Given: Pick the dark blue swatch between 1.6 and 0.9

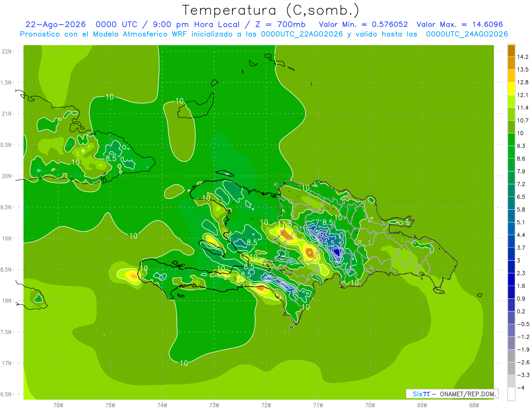Looking at the screenshot, I should (511, 292).
